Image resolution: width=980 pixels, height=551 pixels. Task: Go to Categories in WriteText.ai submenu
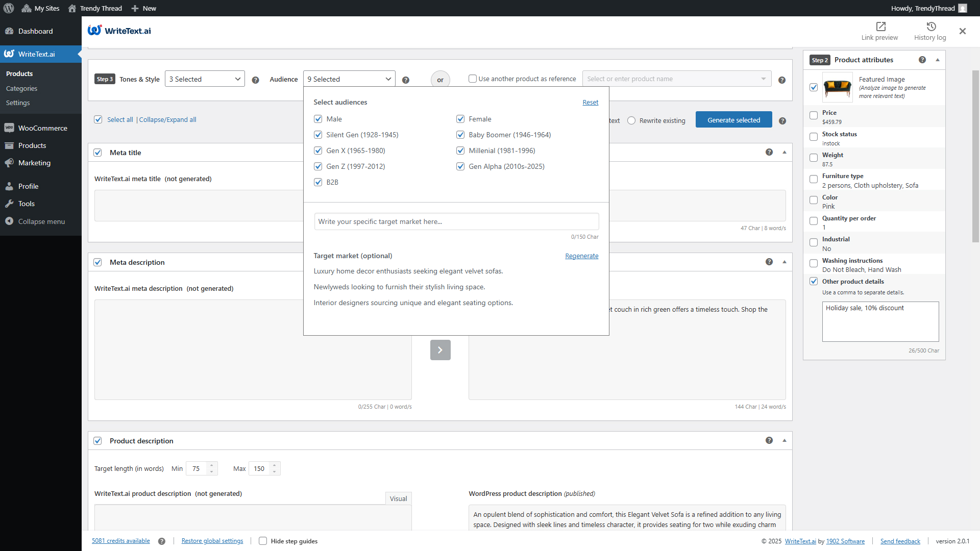coord(21,88)
